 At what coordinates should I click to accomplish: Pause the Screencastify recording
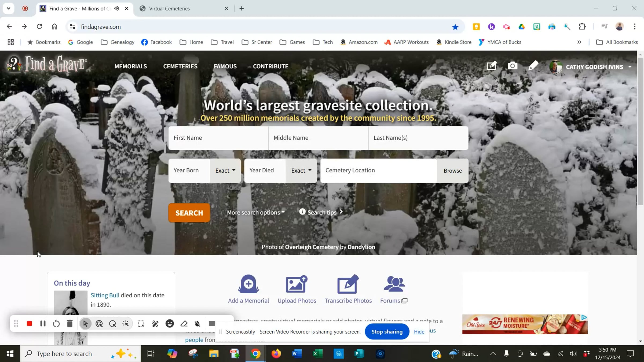point(43,324)
